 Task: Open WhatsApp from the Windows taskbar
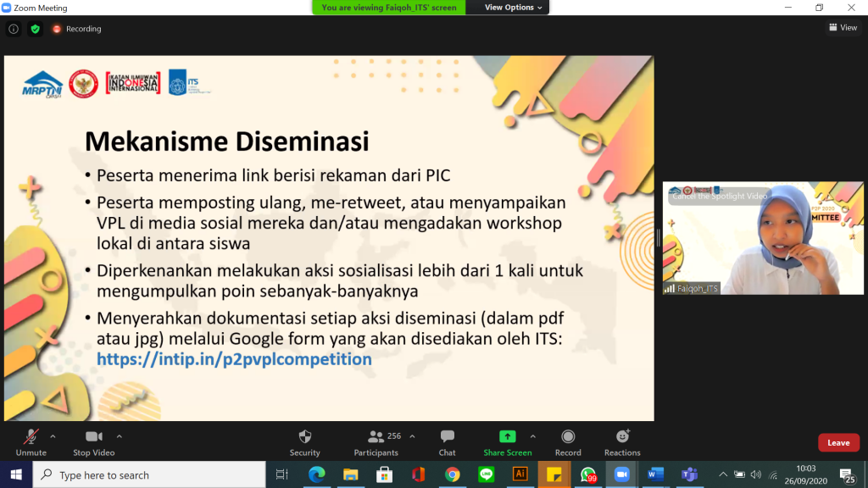click(587, 474)
